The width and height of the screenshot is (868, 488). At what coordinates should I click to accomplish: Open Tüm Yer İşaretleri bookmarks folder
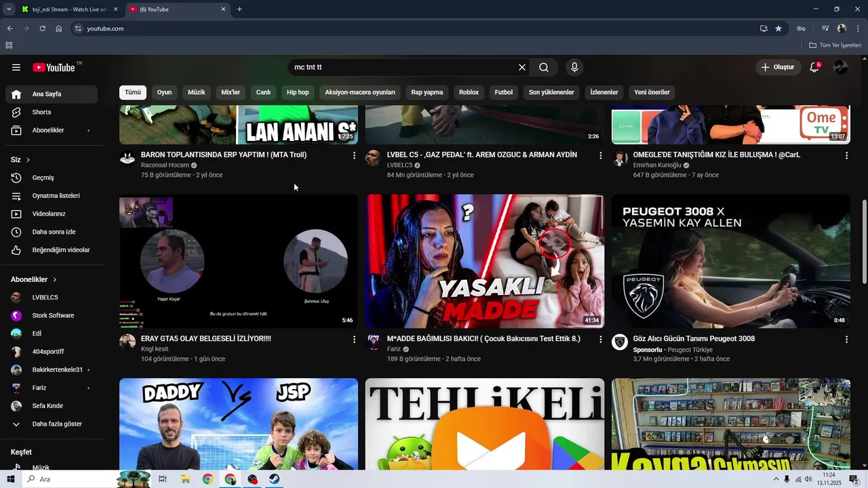(x=835, y=45)
